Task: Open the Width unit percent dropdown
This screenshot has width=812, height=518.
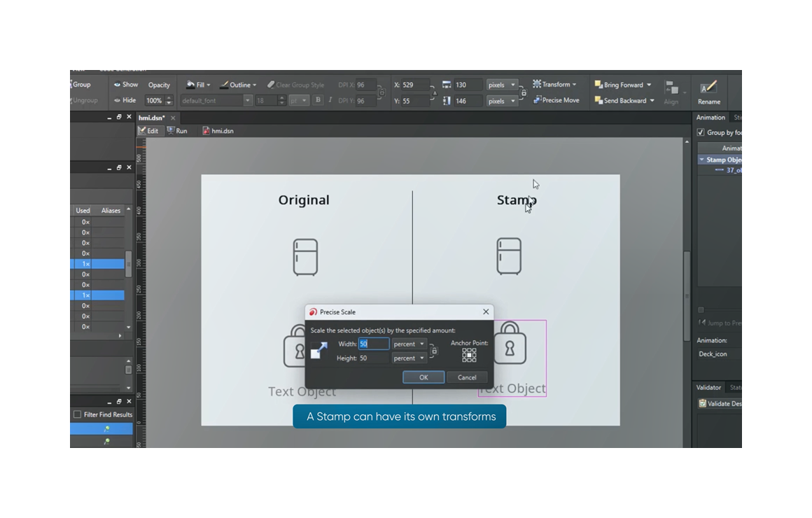Action: (x=409, y=344)
